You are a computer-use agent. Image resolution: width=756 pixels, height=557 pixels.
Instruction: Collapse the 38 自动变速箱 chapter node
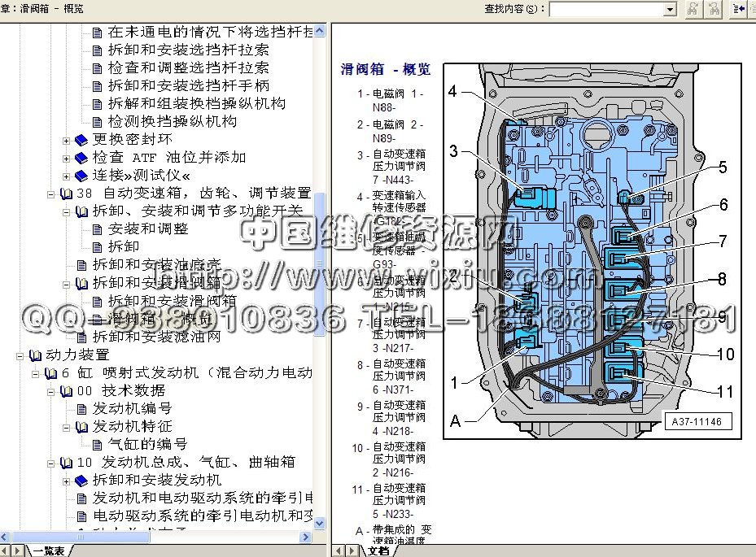[x=50, y=194]
